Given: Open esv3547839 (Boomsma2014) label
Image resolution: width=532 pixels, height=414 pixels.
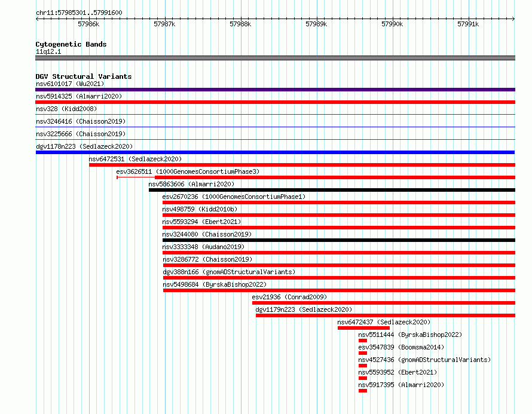Looking at the screenshot, I should 401,347.
